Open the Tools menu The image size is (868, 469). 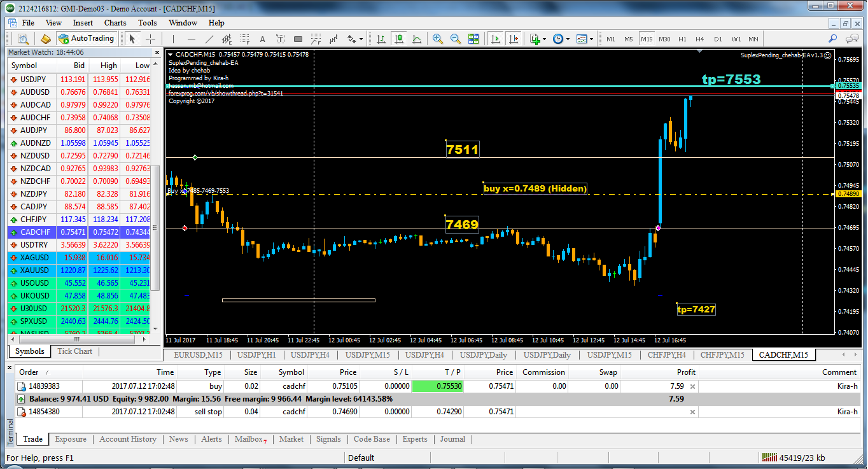(148, 23)
